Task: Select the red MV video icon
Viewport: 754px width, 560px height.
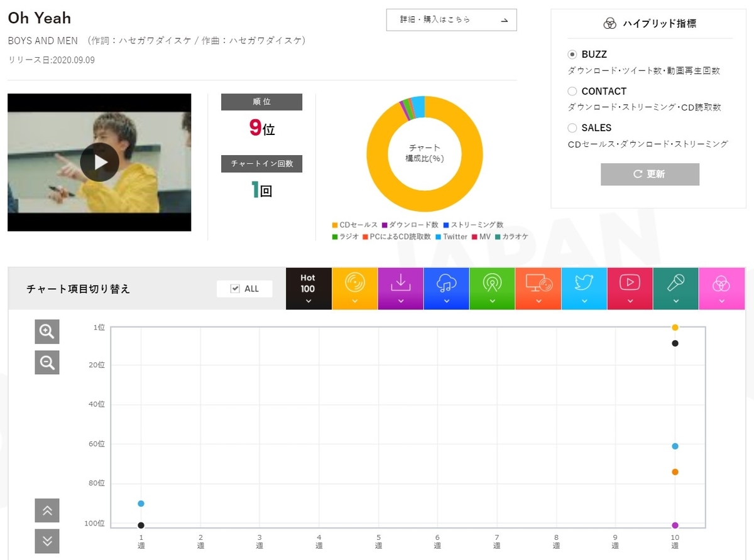Action: point(630,288)
